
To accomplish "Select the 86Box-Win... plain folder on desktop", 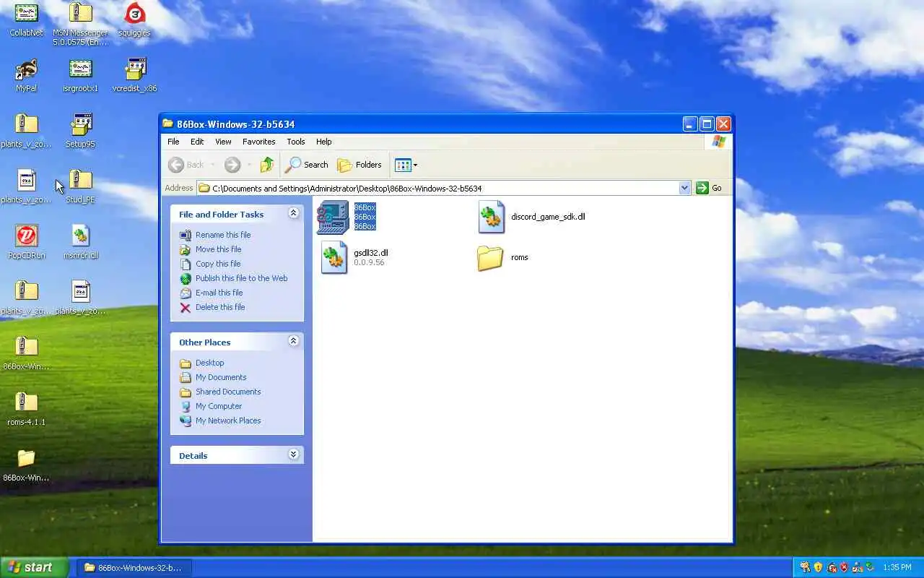I will coord(27,465).
